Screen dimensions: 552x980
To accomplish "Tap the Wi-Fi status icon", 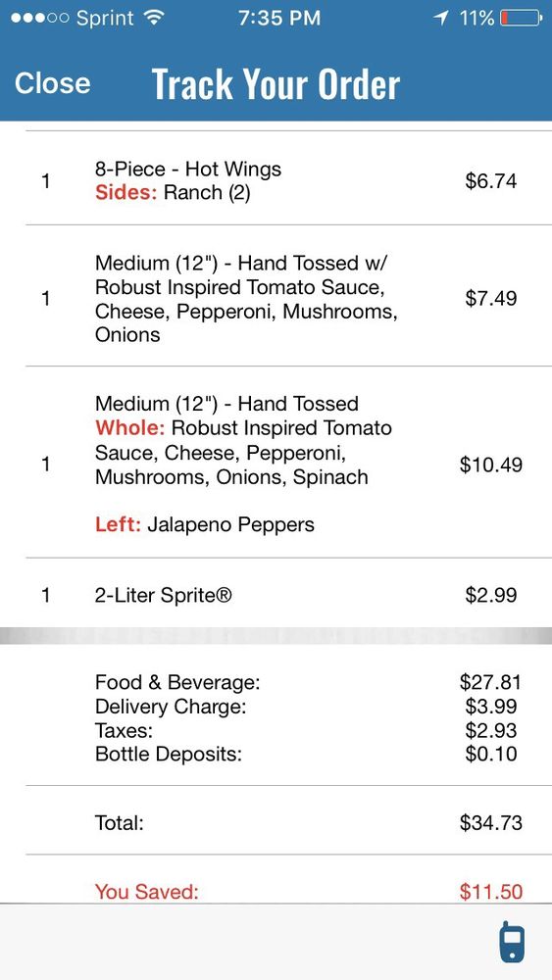I will point(152,18).
